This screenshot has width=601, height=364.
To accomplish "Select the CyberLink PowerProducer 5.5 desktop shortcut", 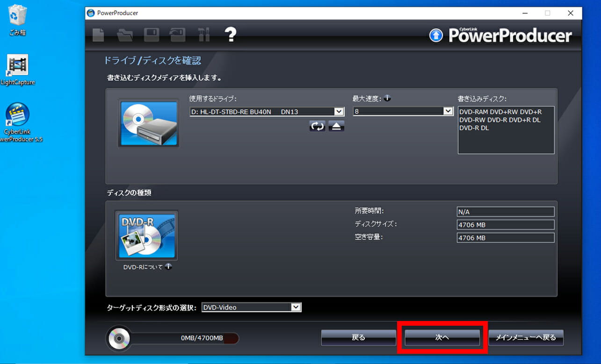I will pyautogui.click(x=17, y=122).
